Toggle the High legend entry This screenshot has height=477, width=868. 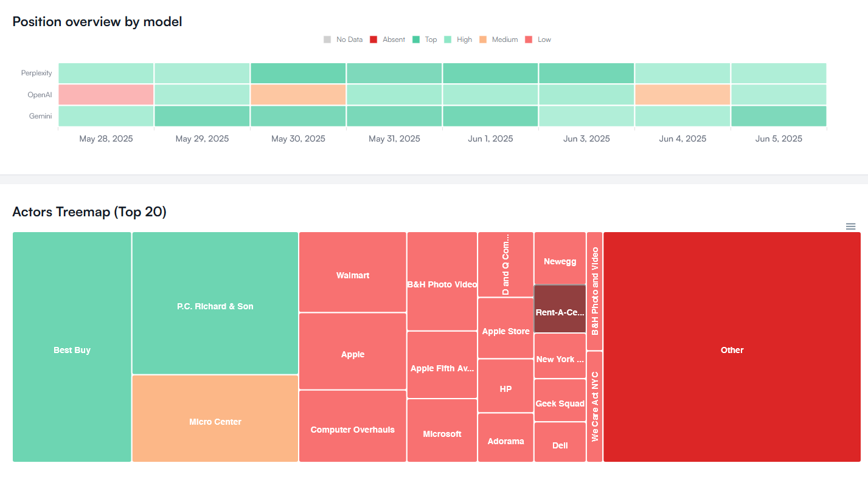click(458, 39)
